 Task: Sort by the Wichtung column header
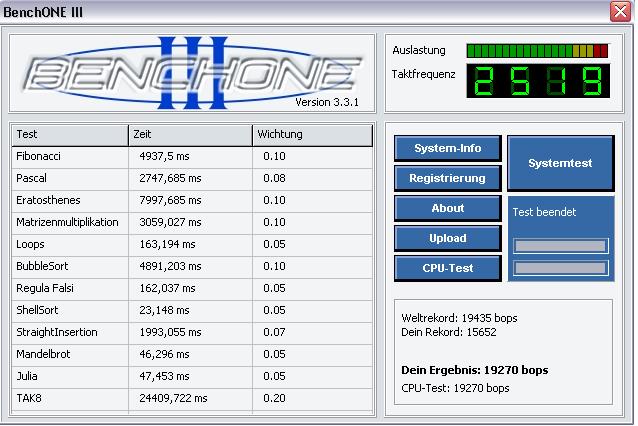click(312, 135)
